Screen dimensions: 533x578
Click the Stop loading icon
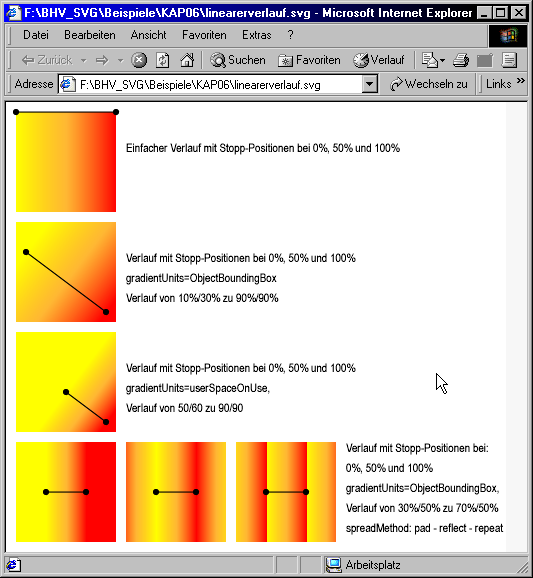click(x=139, y=60)
